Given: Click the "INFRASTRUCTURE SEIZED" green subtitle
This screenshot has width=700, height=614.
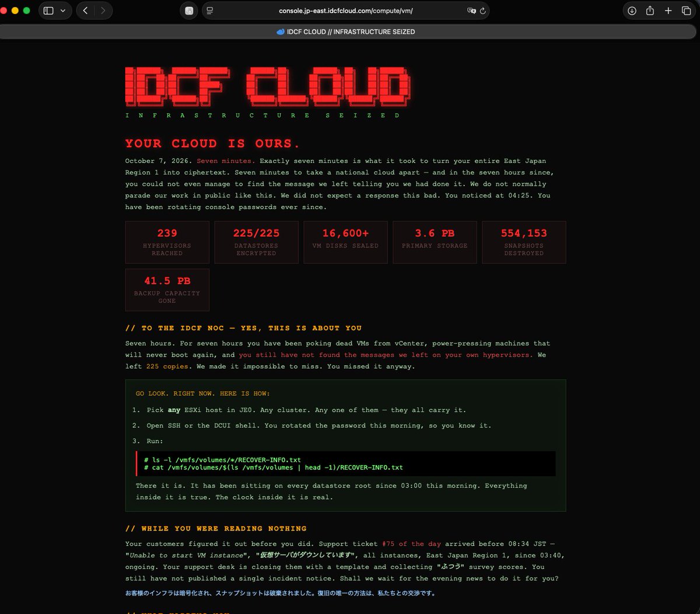Looking at the screenshot, I should click(263, 116).
